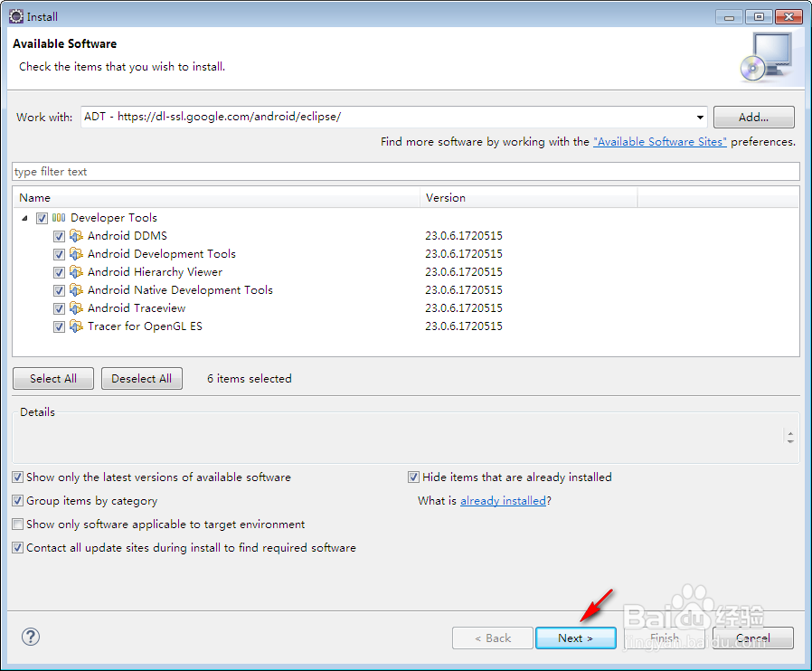Sort by the Name column header

[x=216, y=198]
